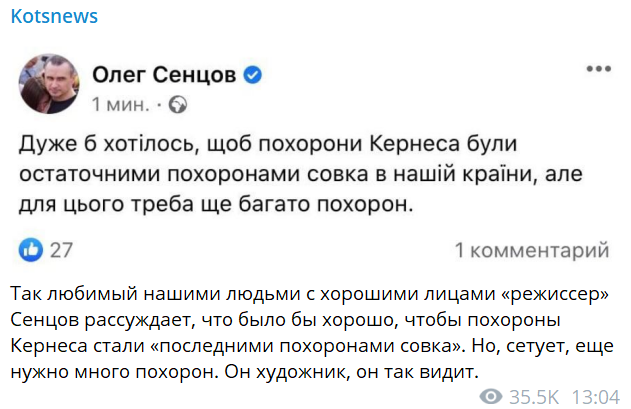Click the blue thumbs-up like icon
Viewport: 631px width, 409px height.
[32, 249]
